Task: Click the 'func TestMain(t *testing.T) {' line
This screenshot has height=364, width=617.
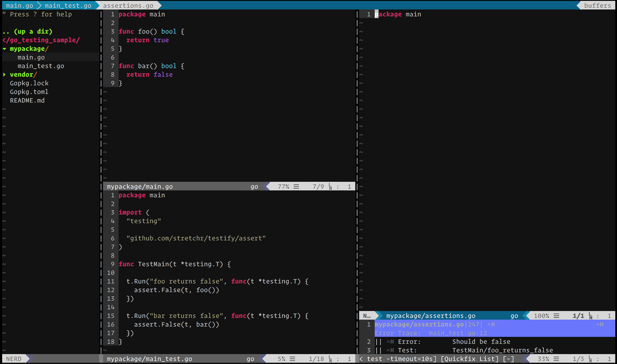Action: (x=175, y=264)
